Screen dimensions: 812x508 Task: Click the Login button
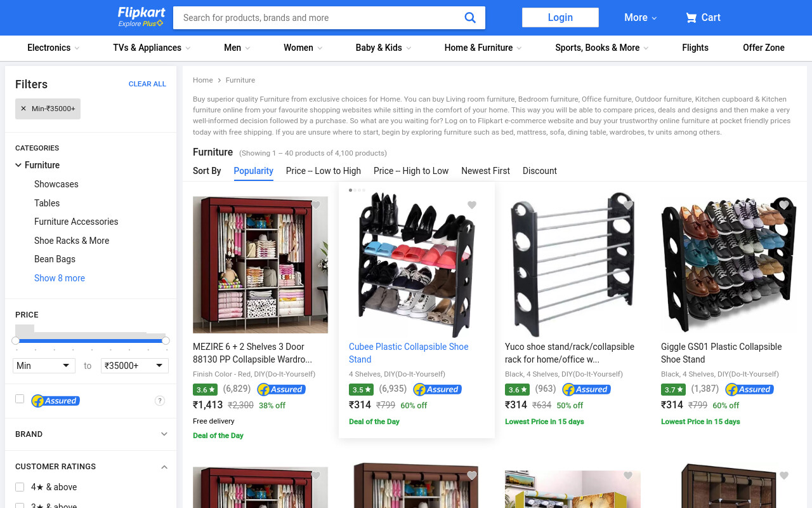click(560, 18)
